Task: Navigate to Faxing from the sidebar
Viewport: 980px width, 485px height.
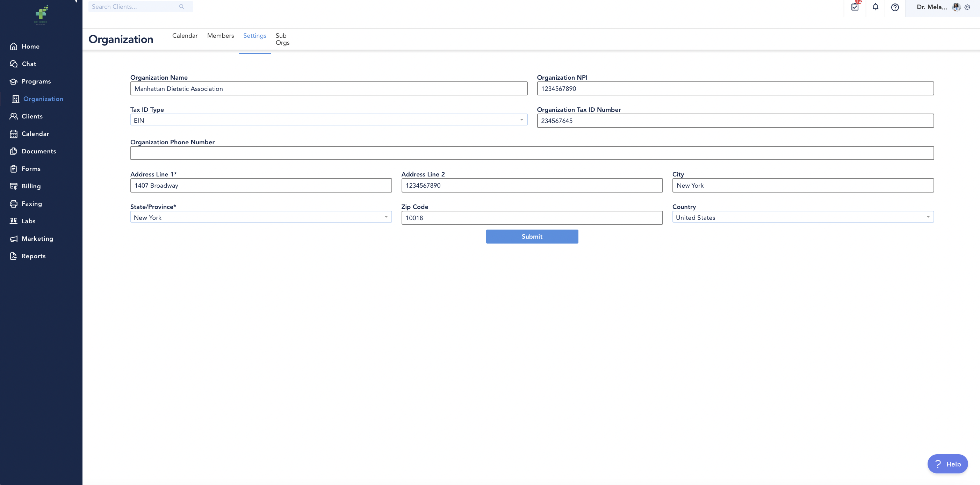Action: [x=31, y=203]
